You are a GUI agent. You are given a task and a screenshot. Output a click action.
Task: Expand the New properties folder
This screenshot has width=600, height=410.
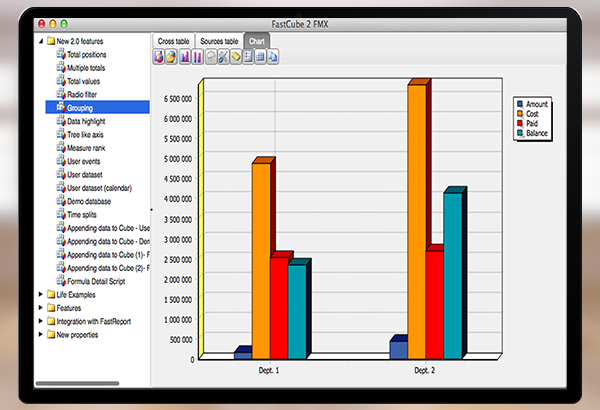(39, 335)
